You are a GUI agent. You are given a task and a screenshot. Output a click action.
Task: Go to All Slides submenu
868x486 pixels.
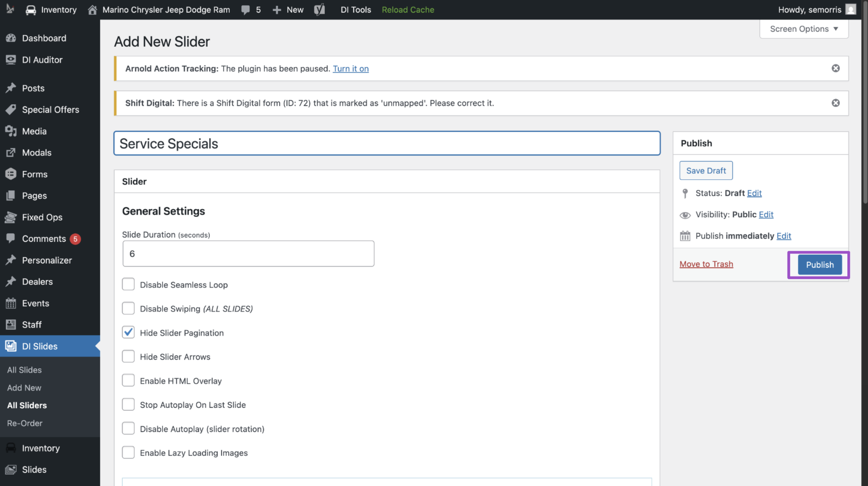(24, 370)
